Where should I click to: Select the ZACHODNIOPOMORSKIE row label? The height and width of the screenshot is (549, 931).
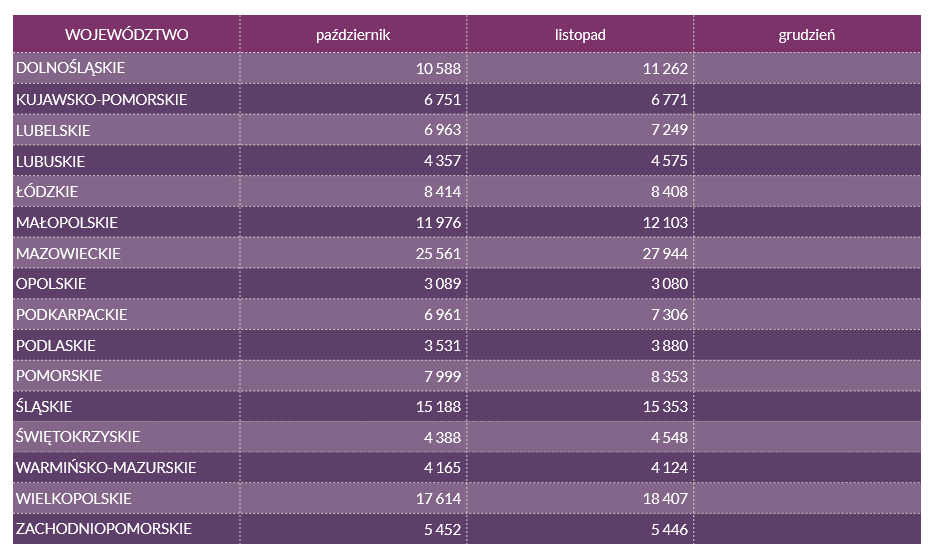[x=103, y=529]
